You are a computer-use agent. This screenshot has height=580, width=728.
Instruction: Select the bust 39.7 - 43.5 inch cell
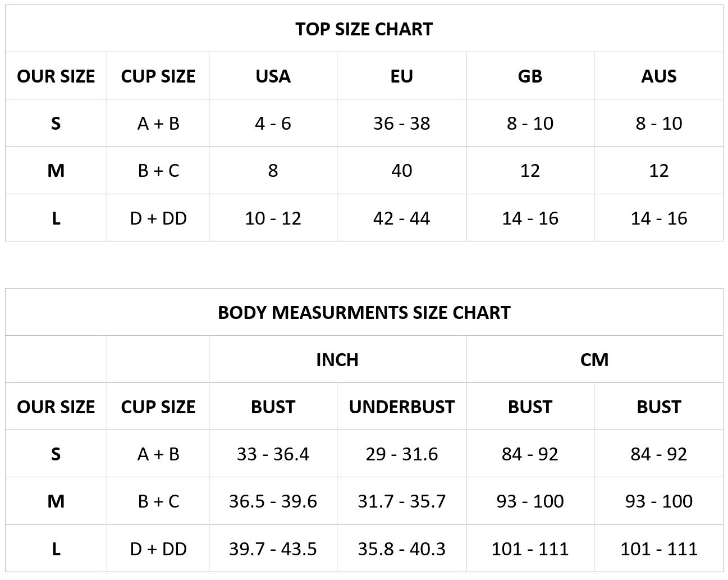pyautogui.click(x=273, y=549)
